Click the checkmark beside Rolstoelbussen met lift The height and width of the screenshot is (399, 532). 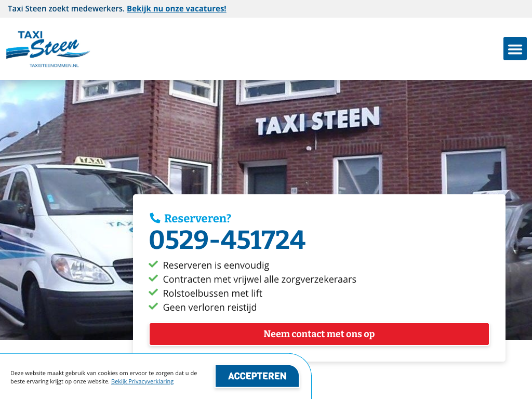tap(153, 292)
